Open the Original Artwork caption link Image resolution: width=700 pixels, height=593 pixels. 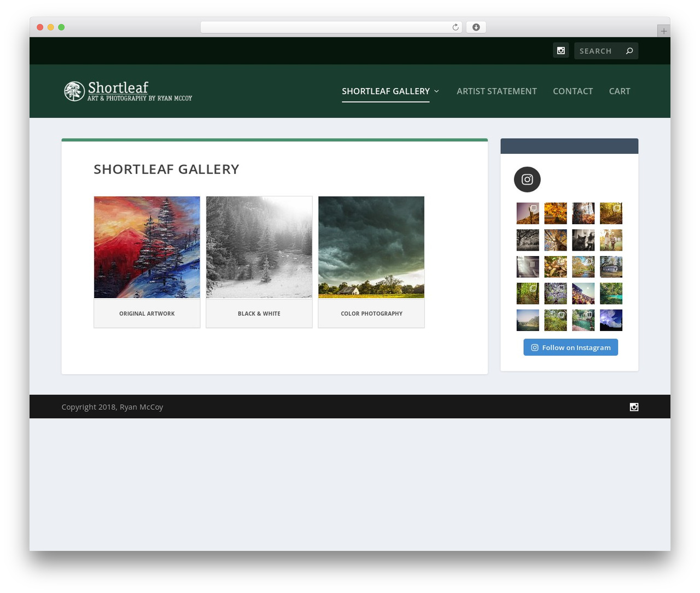click(147, 313)
